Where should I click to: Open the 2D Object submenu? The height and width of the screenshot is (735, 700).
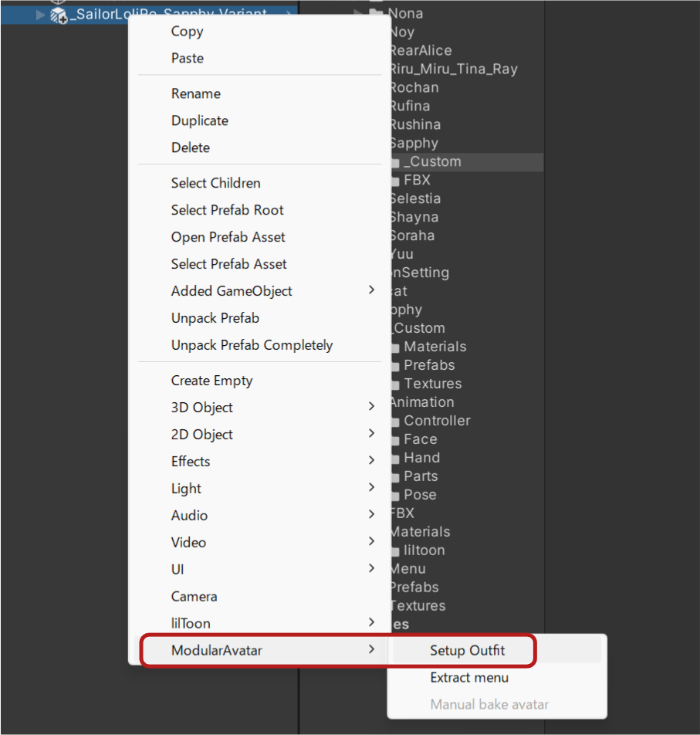(260, 435)
